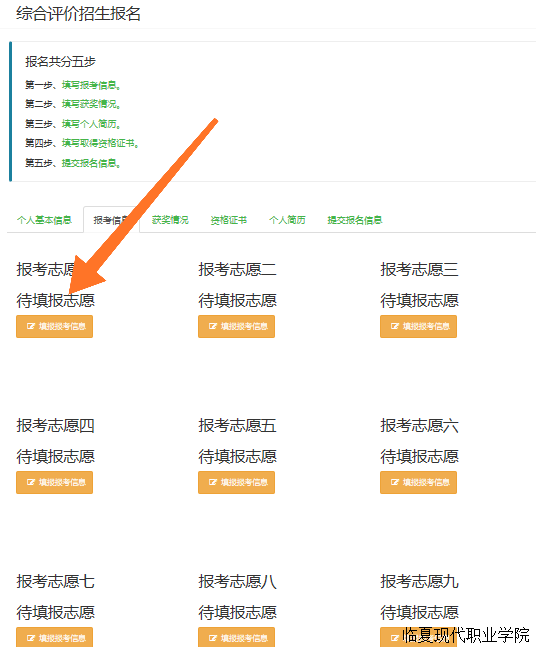This screenshot has width=536, height=647.
Task: Click edit icon under 报考志愿六
Action: (395, 482)
